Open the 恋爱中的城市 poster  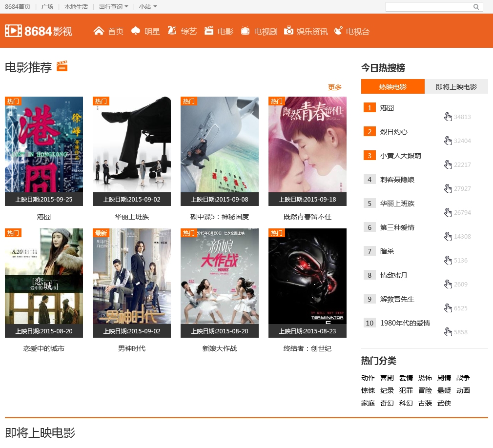[44, 283]
